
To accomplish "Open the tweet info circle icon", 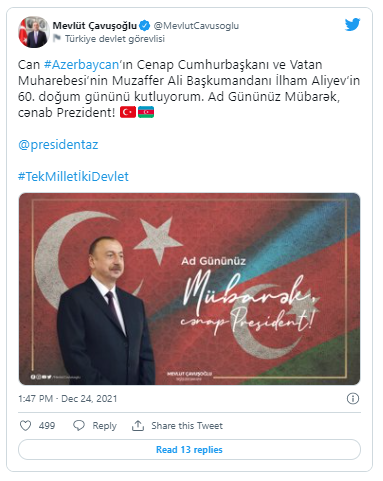I will [353, 398].
